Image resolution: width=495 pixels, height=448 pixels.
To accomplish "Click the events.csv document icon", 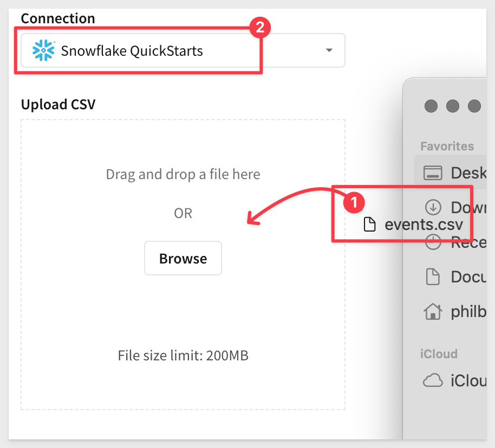I will pos(369,225).
